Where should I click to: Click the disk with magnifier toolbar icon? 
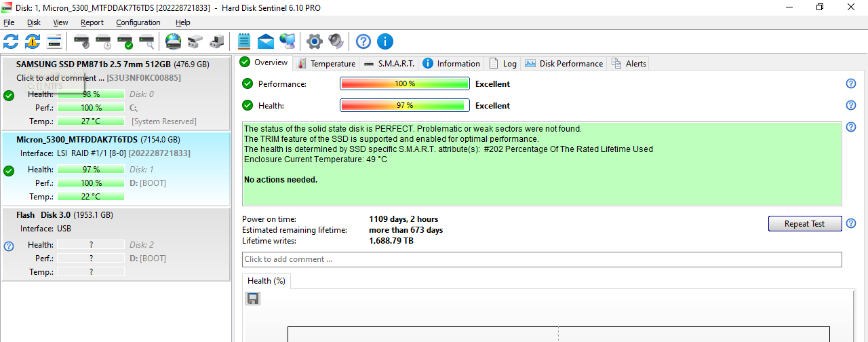[146, 41]
